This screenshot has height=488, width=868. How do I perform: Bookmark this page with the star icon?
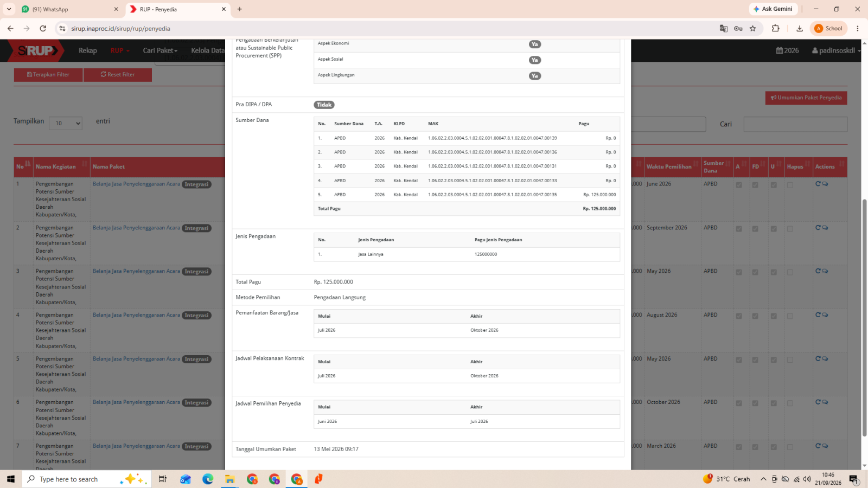tap(752, 28)
